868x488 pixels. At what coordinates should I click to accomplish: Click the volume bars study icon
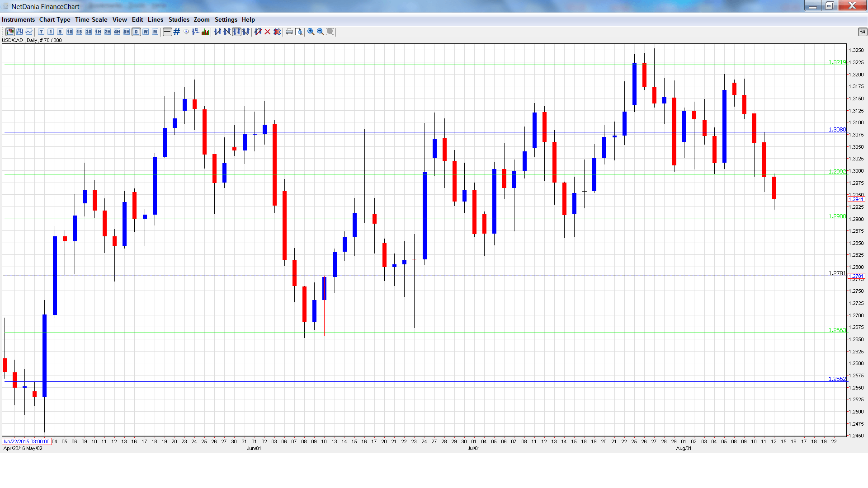pyautogui.click(x=205, y=32)
